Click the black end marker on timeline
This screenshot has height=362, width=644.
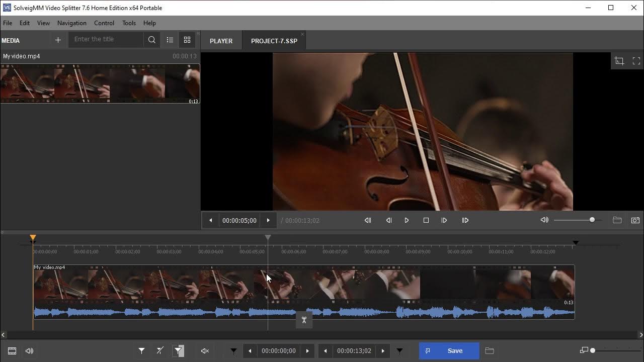[576, 243]
